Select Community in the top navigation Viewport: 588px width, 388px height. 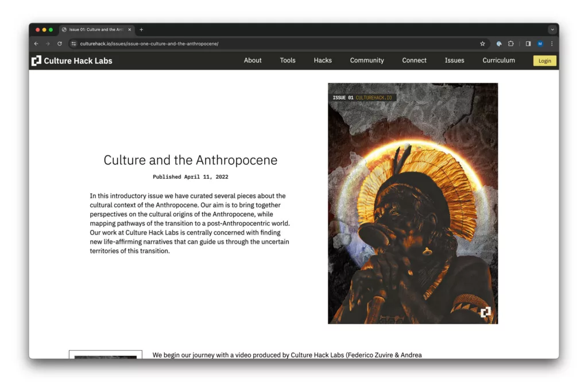pyautogui.click(x=367, y=60)
